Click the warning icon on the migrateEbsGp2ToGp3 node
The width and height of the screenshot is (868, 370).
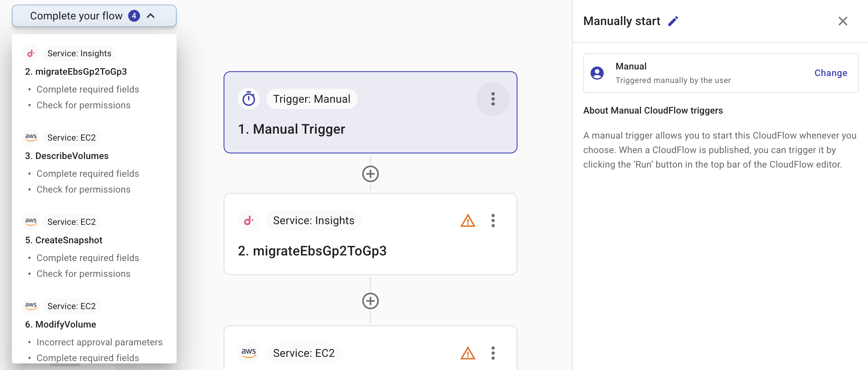click(x=467, y=221)
